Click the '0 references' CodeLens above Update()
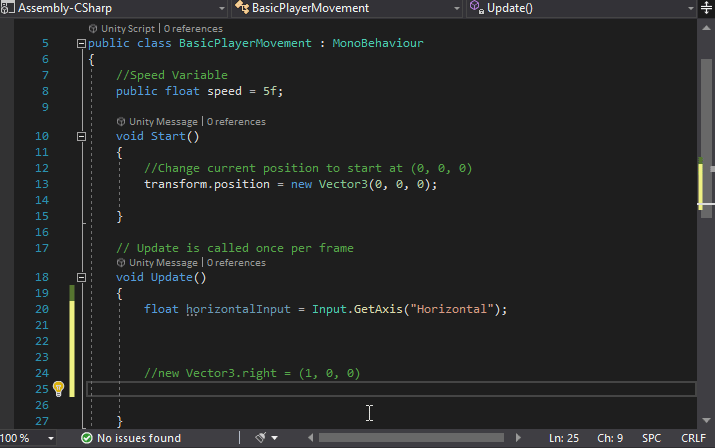This screenshot has width=715, height=448. 236,263
